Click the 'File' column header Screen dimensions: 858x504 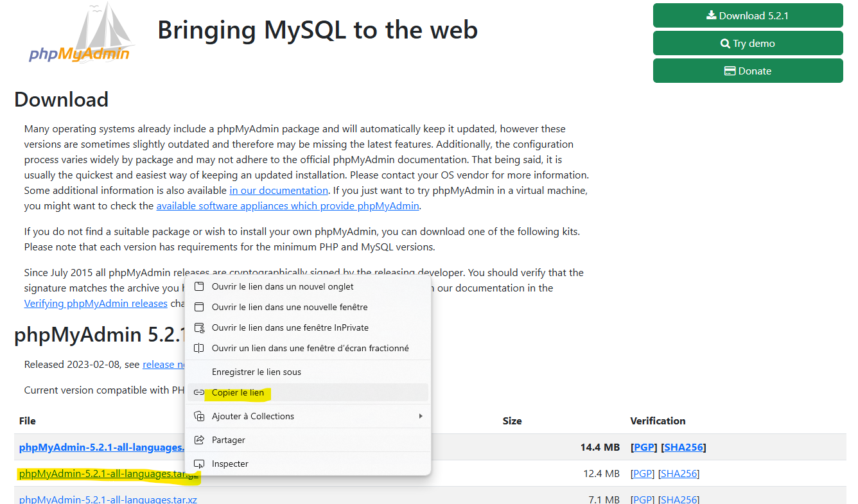pyautogui.click(x=28, y=421)
